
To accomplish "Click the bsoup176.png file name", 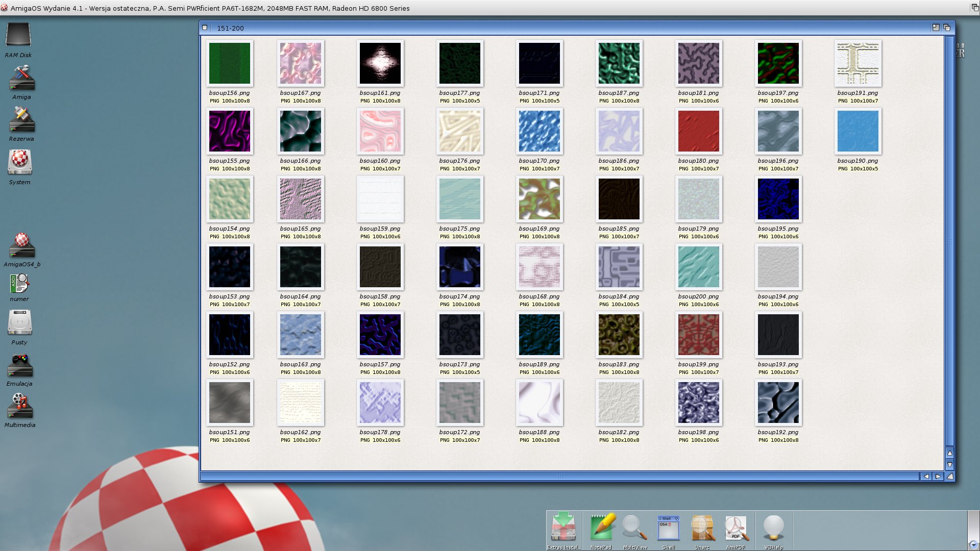I will (x=460, y=161).
